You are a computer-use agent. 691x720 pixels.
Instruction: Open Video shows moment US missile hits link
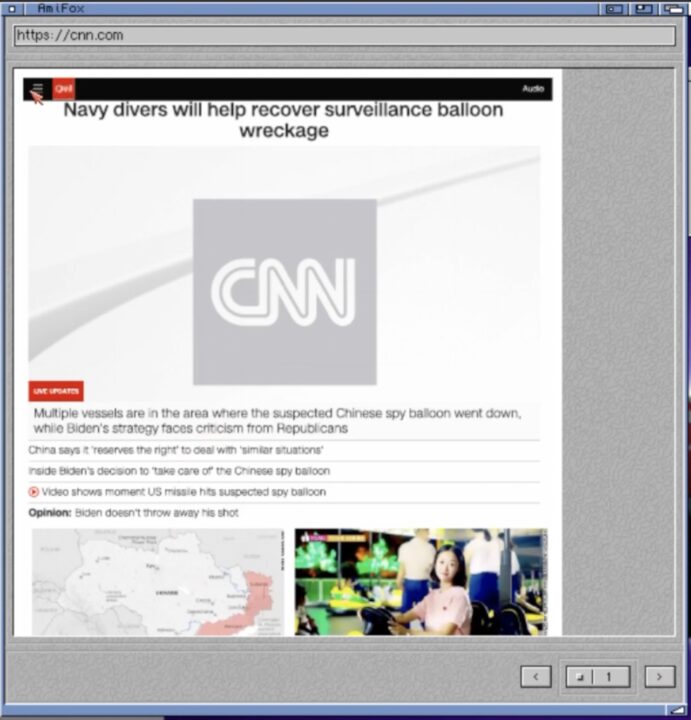pos(184,492)
